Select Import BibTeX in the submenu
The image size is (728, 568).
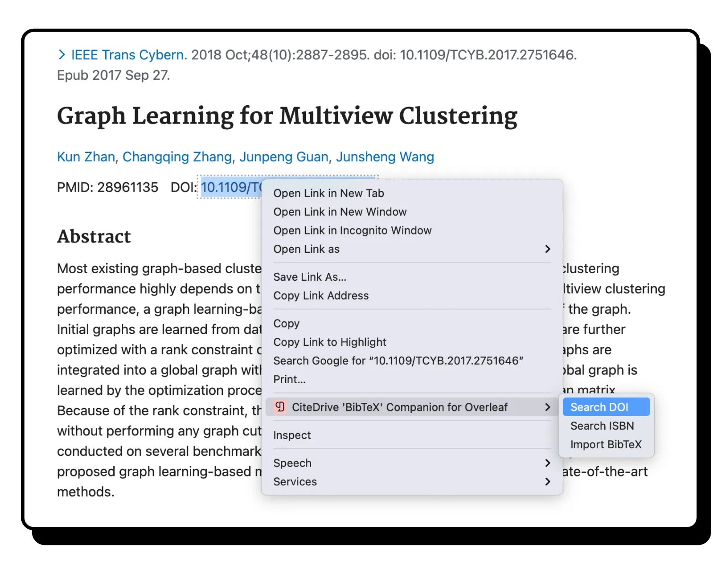(605, 444)
